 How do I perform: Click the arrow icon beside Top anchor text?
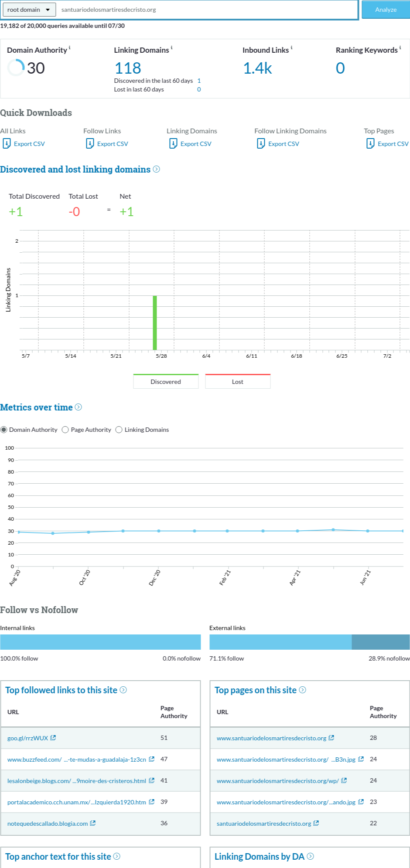pos(117,856)
